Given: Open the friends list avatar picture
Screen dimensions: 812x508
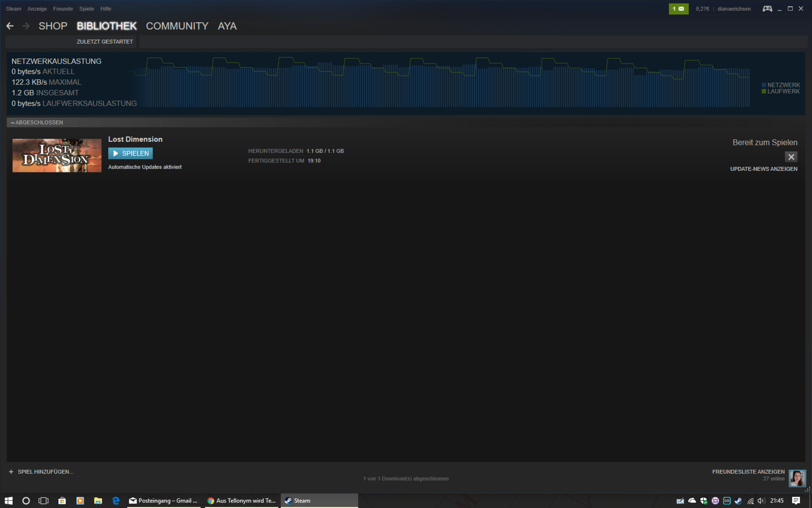Looking at the screenshot, I should coord(797,478).
